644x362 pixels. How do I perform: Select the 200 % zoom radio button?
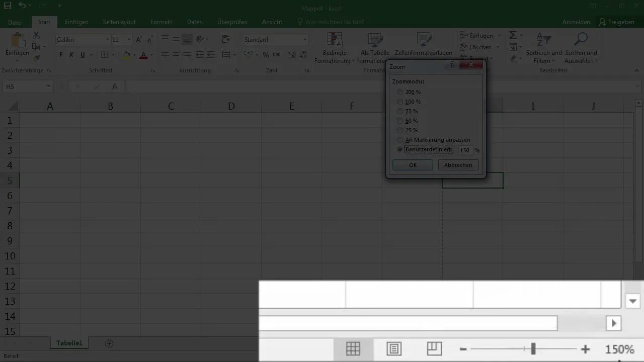click(x=400, y=92)
